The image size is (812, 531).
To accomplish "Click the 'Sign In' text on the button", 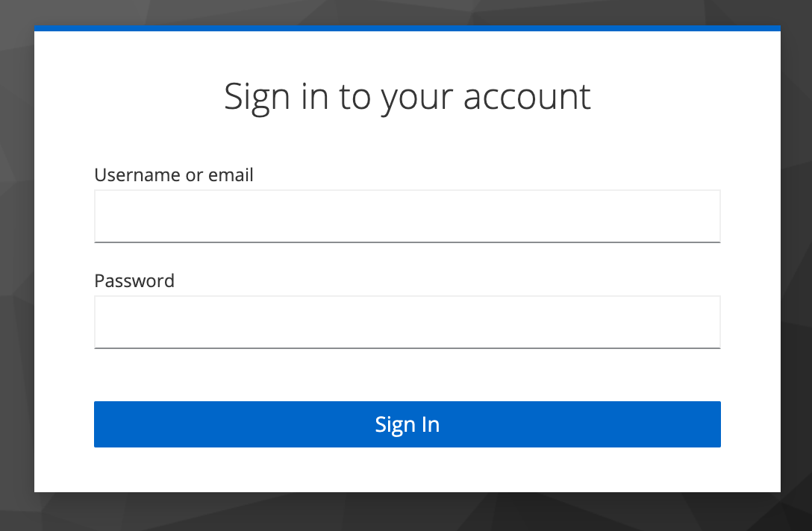I will 407,425.
